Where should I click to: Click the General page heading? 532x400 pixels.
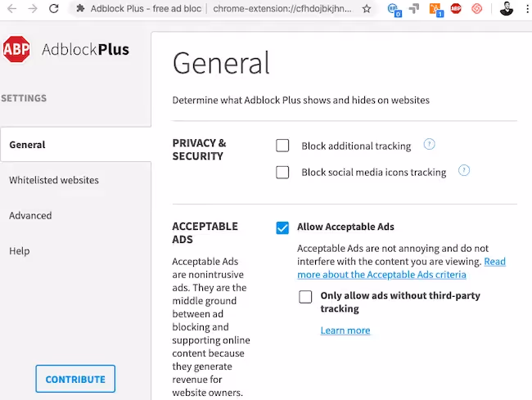pos(221,63)
